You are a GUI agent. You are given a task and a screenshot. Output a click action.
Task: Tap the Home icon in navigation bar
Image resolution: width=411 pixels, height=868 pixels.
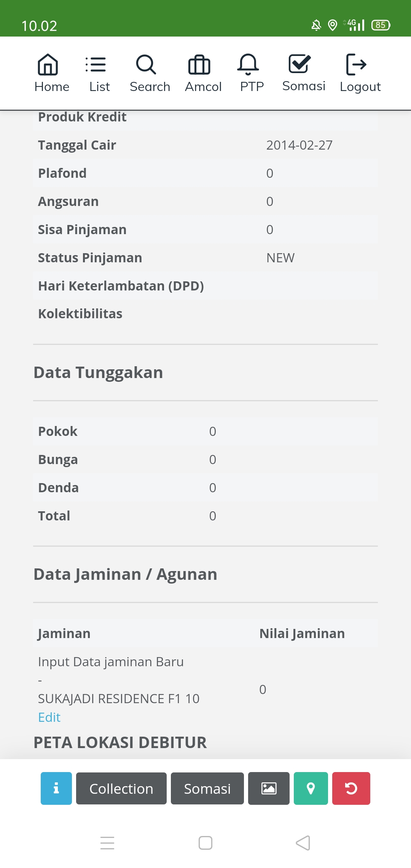click(48, 65)
